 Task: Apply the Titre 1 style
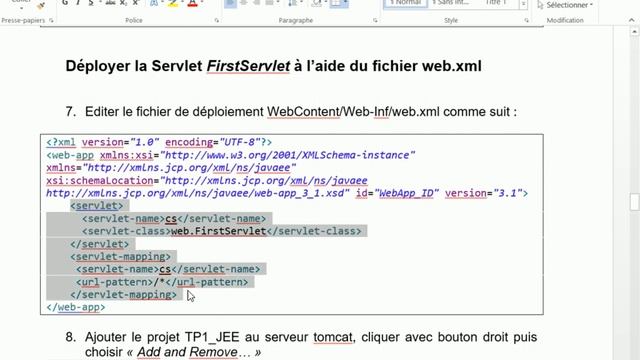point(496,3)
